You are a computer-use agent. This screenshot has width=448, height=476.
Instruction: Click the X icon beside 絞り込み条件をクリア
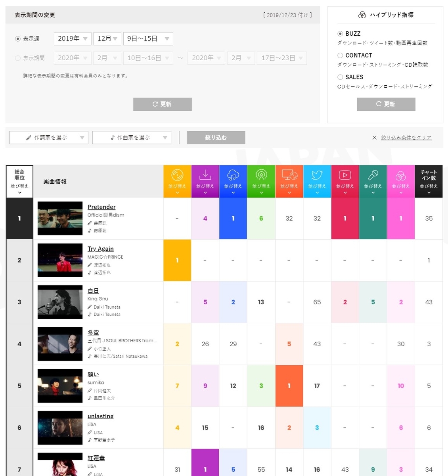[374, 138]
